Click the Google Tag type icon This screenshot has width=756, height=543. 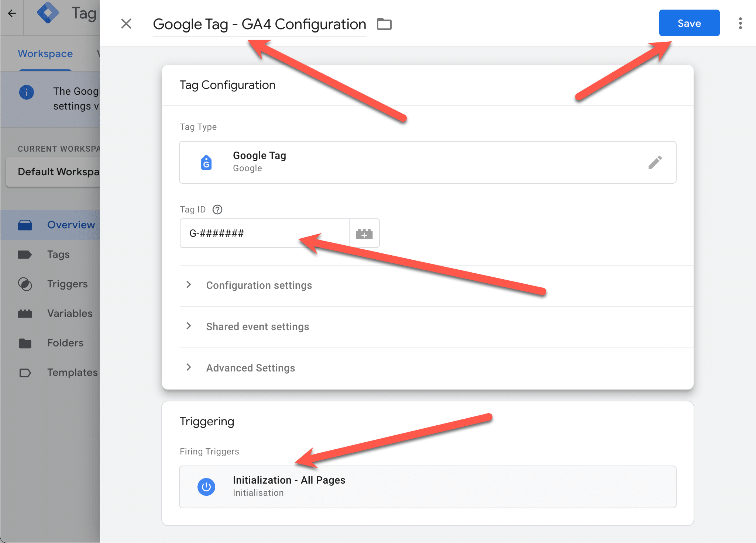(206, 162)
